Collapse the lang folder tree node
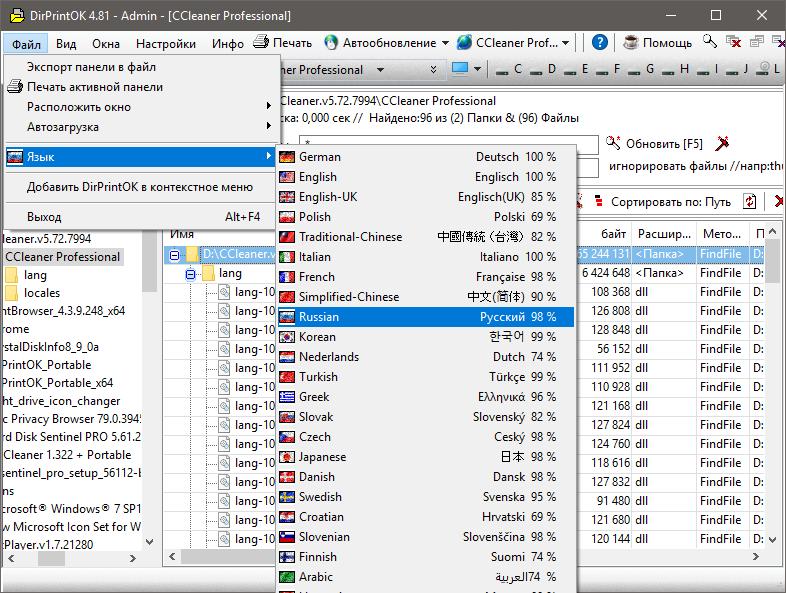The image size is (786, 593). coord(192,273)
